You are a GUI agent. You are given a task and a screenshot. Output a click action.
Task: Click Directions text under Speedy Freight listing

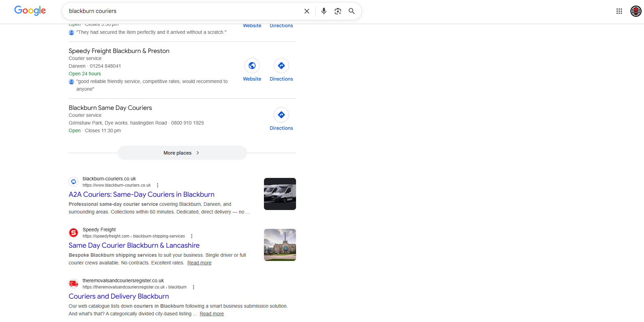(281, 79)
